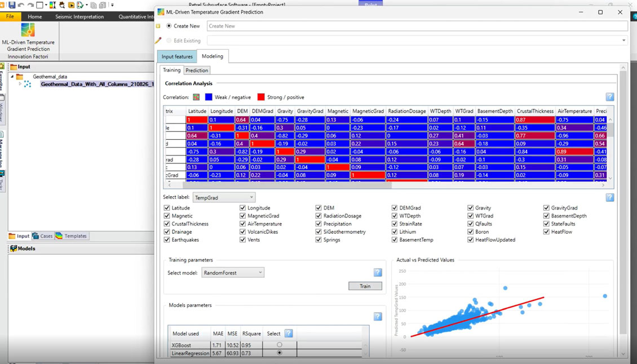The width and height of the screenshot is (637, 364).
Task: Uncheck the StateFaults checkbox
Action: [546, 224]
